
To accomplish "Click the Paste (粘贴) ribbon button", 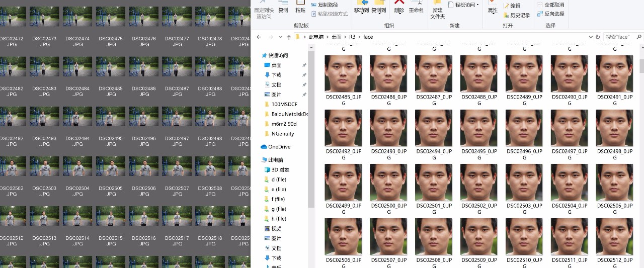I will 300,7.
